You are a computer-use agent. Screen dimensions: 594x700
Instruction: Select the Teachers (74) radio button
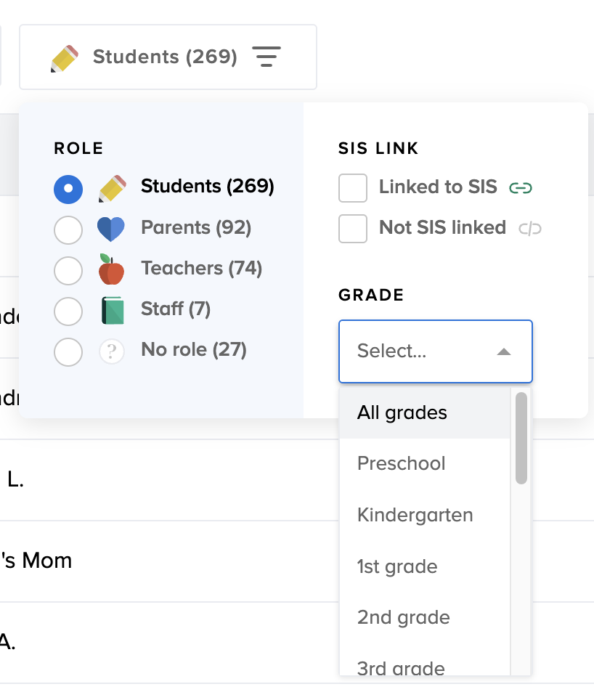tap(68, 270)
